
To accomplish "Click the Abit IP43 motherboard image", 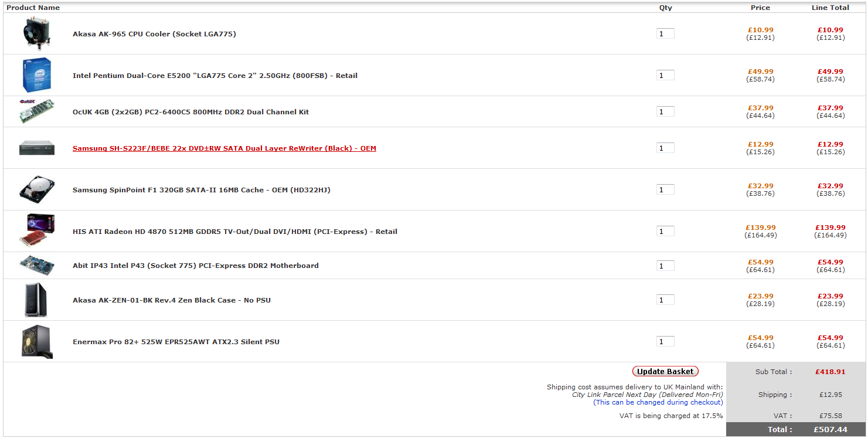I will [37, 265].
